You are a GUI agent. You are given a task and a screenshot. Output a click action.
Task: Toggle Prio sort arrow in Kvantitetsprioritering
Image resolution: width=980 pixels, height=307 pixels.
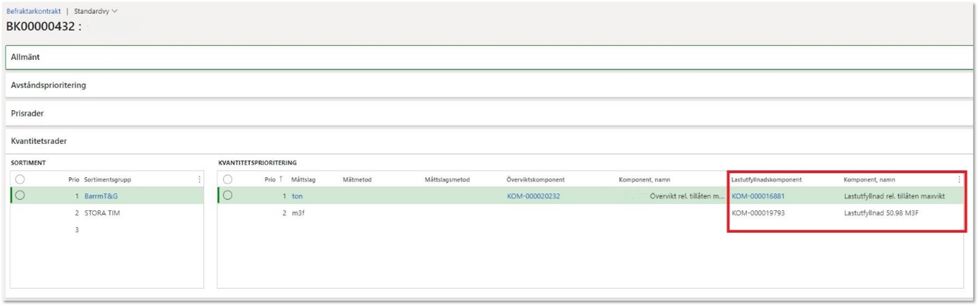pyautogui.click(x=281, y=179)
